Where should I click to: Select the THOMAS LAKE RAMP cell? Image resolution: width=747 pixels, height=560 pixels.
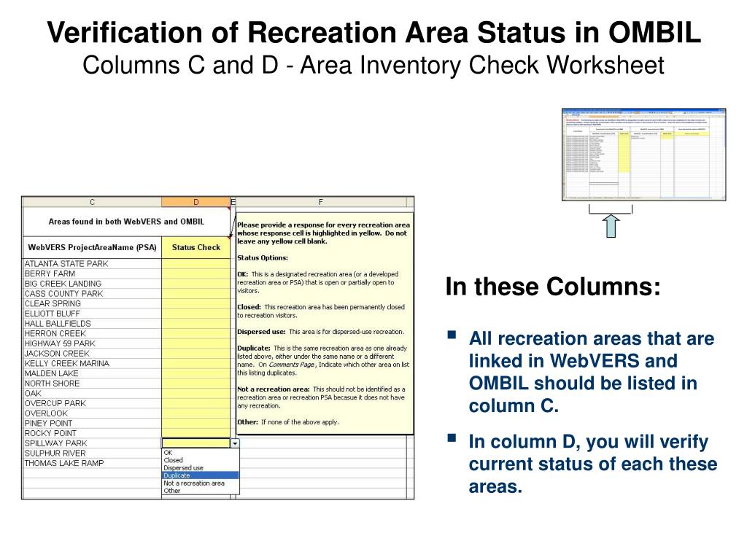point(92,463)
